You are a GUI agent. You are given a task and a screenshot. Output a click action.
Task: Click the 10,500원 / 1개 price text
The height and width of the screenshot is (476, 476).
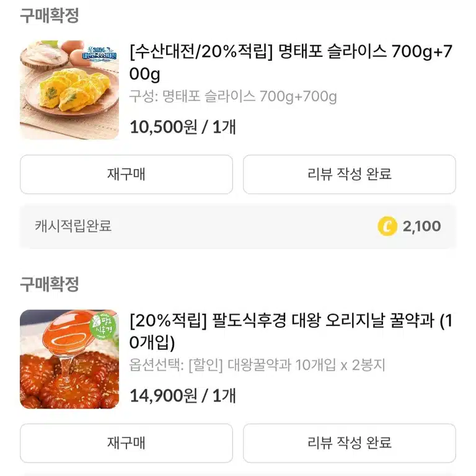coord(182,127)
